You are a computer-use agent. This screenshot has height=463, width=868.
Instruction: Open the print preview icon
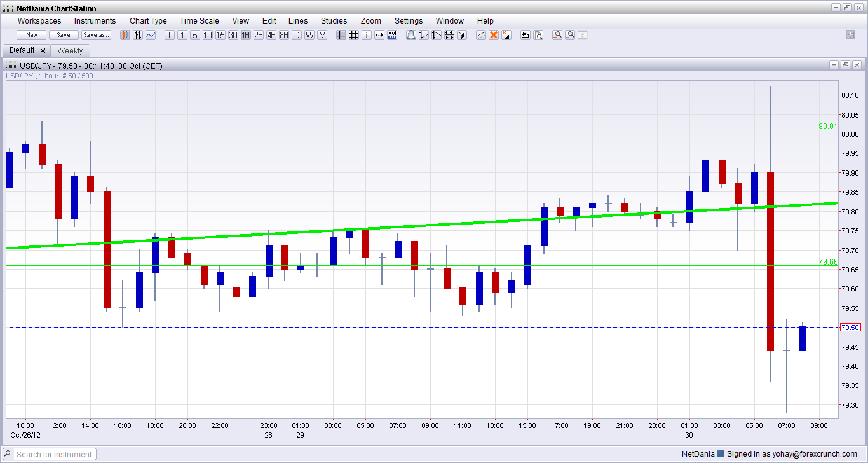coord(538,35)
